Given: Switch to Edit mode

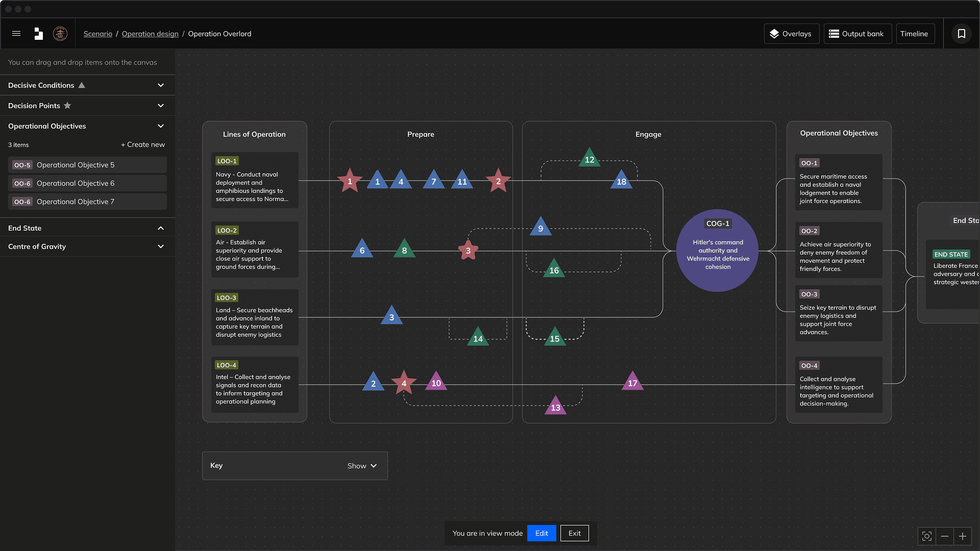Looking at the screenshot, I should pos(542,533).
